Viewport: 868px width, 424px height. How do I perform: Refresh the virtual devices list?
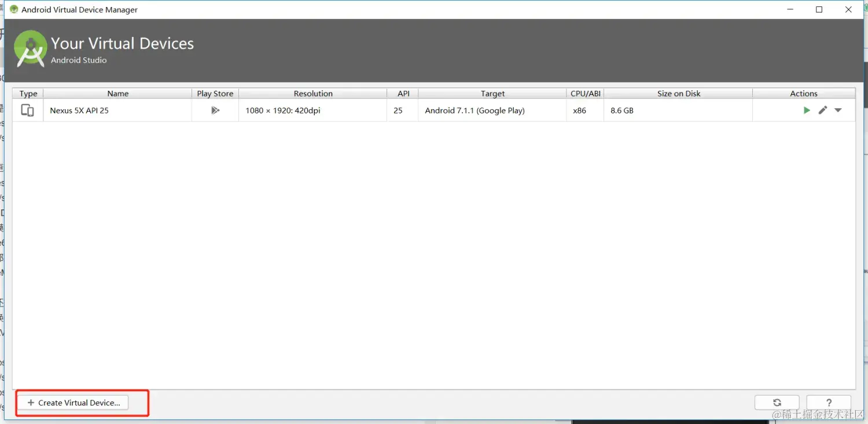(x=777, y=403)
